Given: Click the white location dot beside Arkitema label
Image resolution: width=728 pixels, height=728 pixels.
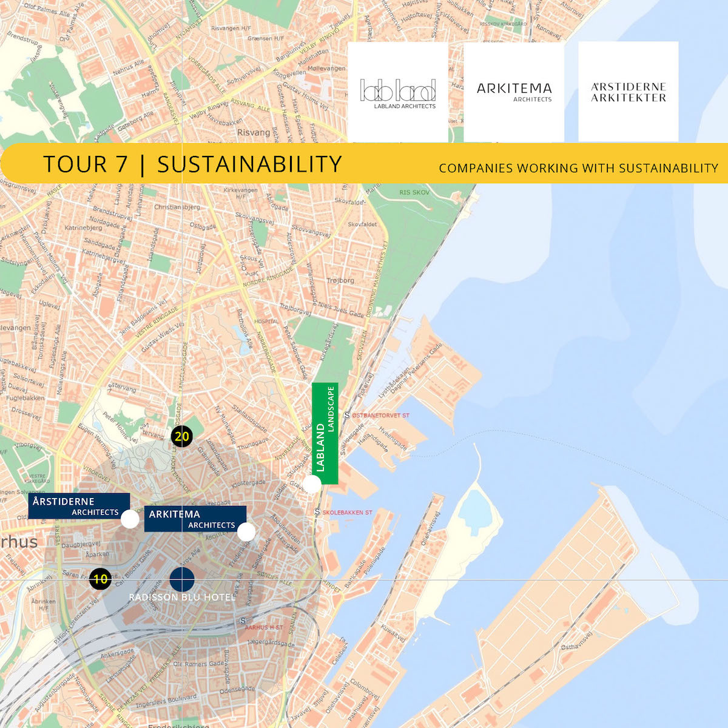Looking at the screenshot, I should pos(246,532).
